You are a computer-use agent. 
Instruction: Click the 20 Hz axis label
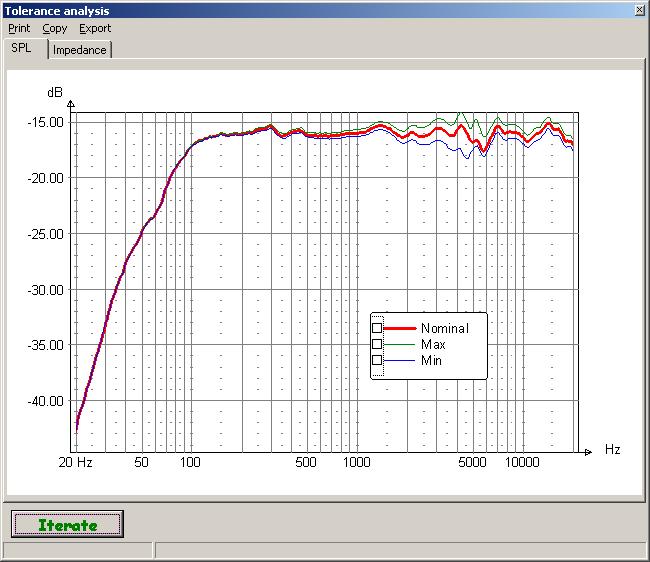click(75, 462)
